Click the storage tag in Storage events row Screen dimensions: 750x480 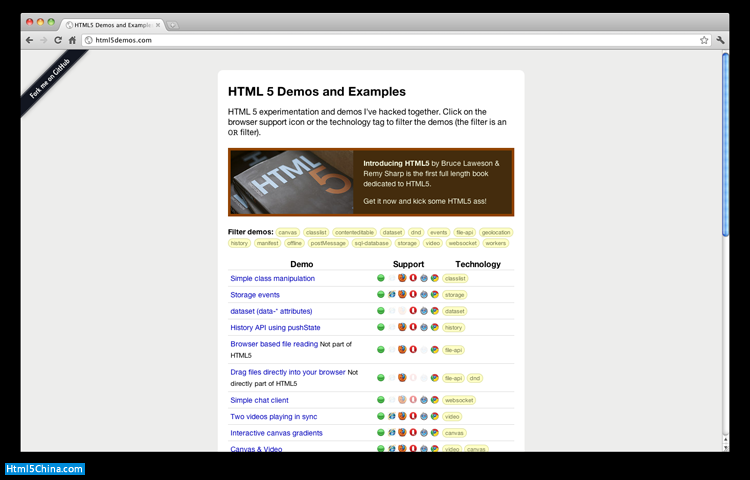point(454,295)
